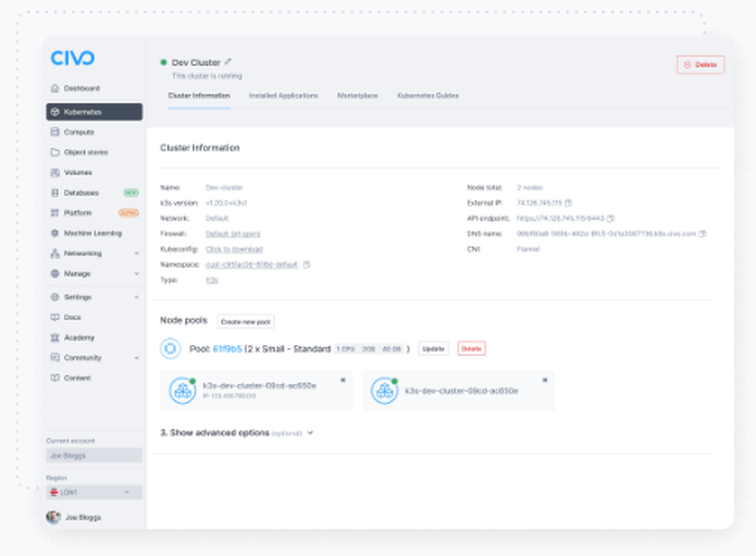Click the Kubernetes cube icon in sidebar
Image resolution: width=756 pixels, height=556 pixels.
[x=55, y=112]
